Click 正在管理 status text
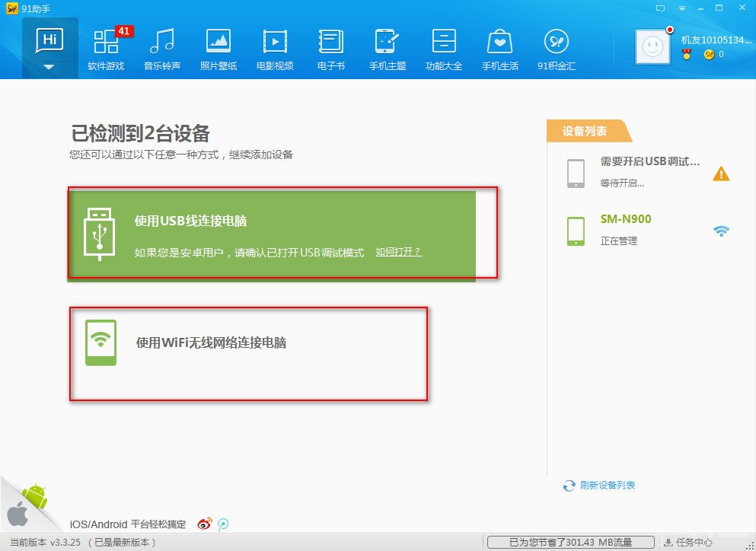Image resolution: width=756 pixels, height=551 pixels. [619, 241]
